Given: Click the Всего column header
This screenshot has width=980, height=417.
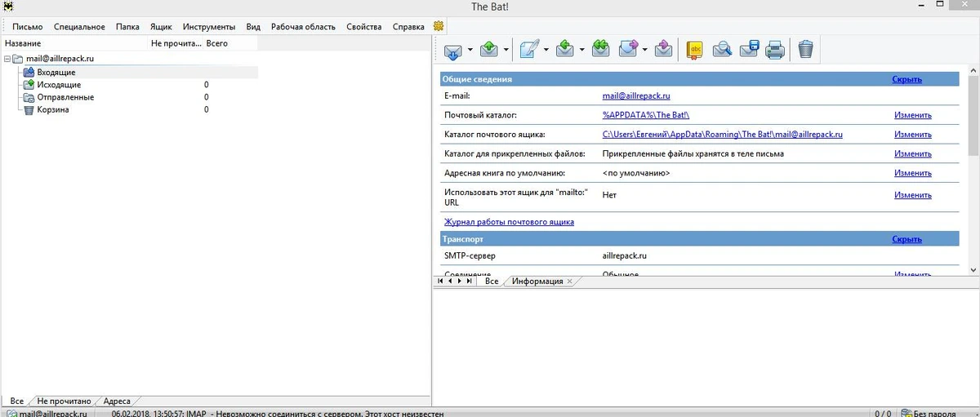Looking at the screenshot, I should [x=230, y=43].
